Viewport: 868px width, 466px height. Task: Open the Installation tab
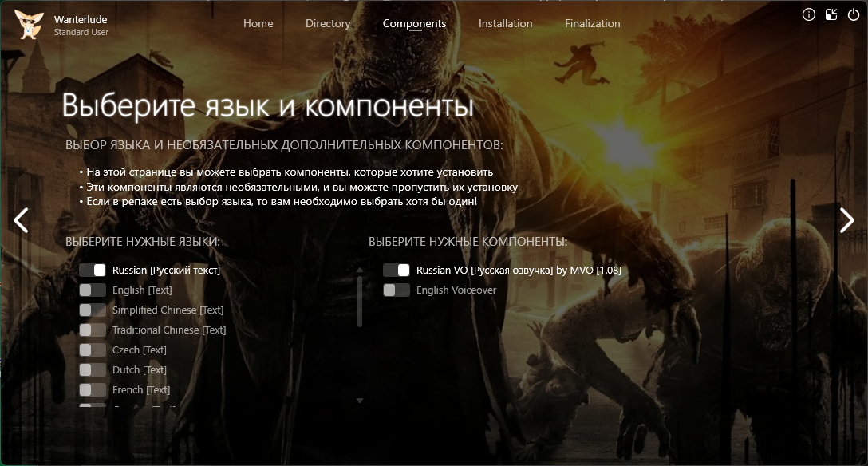point(506,23)
